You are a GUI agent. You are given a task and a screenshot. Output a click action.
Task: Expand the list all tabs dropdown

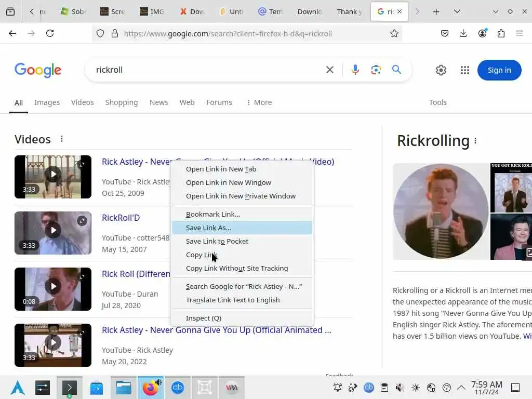point(457,11)
